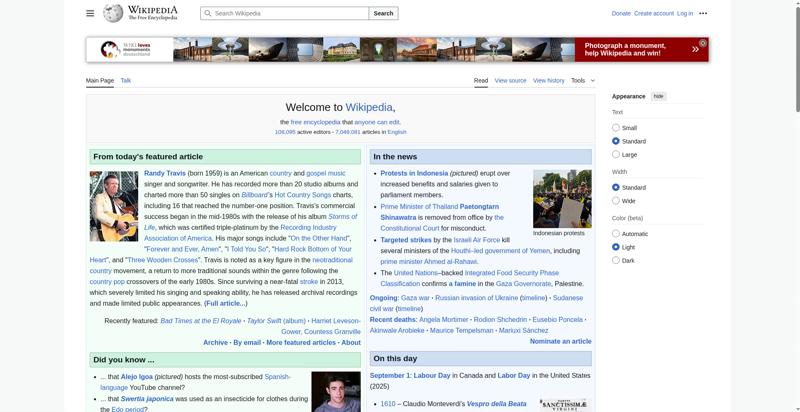This screenshot has width=800, height=412.
Task: Click the banner double-arrow icon
Action: tap(695, 49)
